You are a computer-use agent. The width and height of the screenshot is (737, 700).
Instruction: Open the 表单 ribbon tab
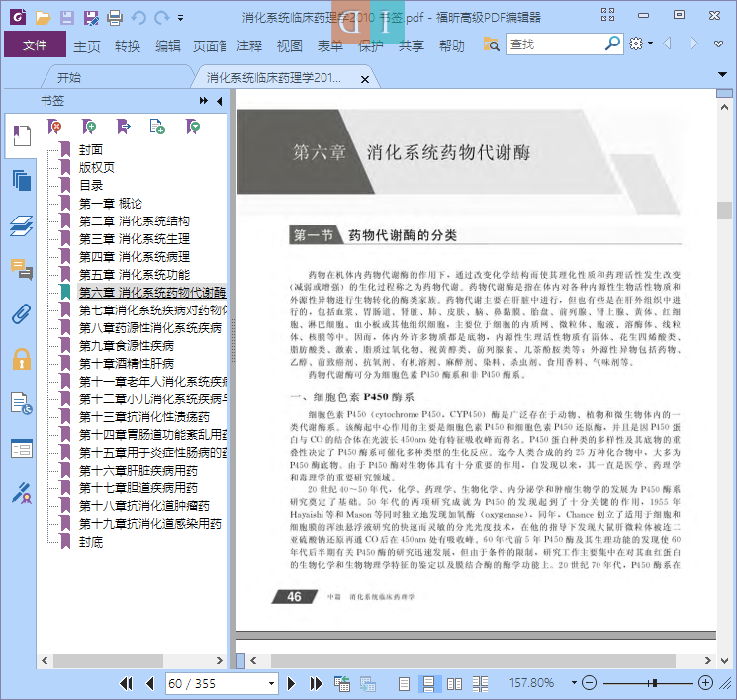point(330,46)
